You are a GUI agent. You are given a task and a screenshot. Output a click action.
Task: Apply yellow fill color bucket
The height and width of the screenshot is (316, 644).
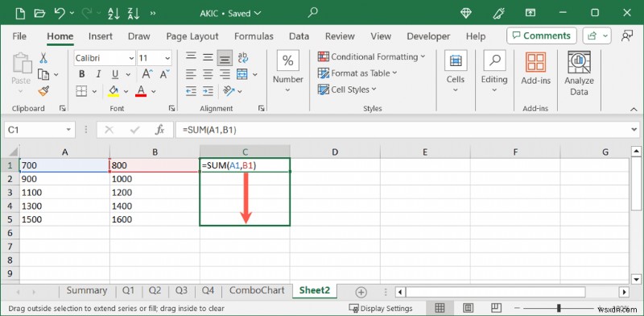[x=114, y=91]
